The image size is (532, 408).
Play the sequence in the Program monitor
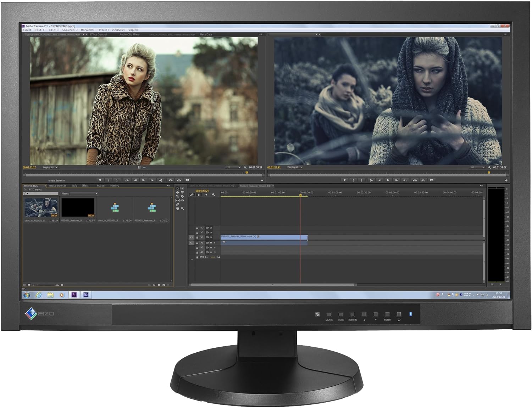click(x=388, y=180)
